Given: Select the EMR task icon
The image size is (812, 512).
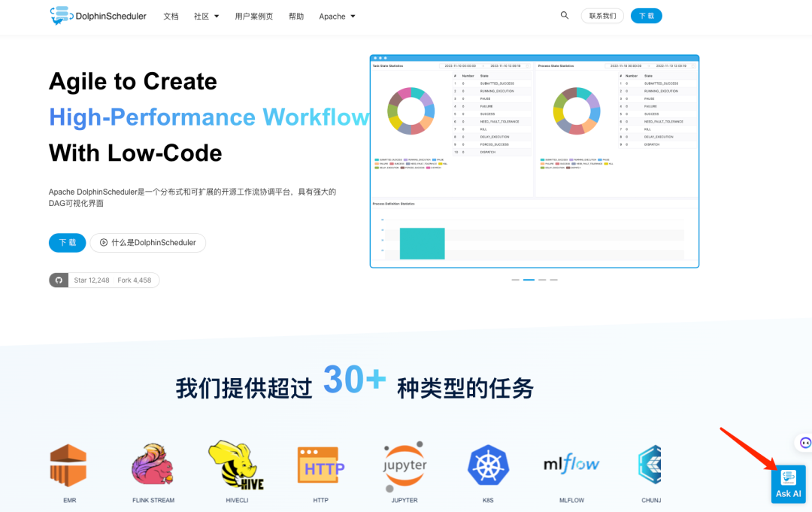Looking at the screenshot, I should click(68, 465).
